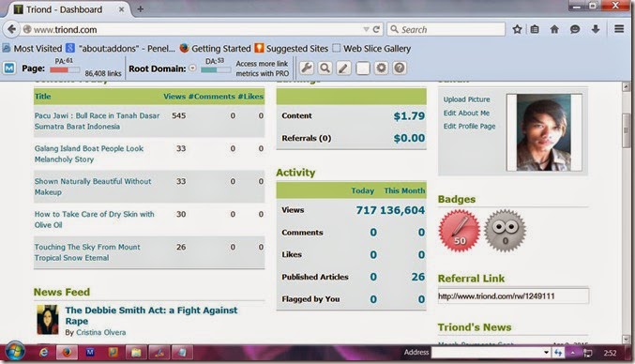Open Galang Island Boat People article
This screenshot has width=635, height=364.
click(89, 154)
